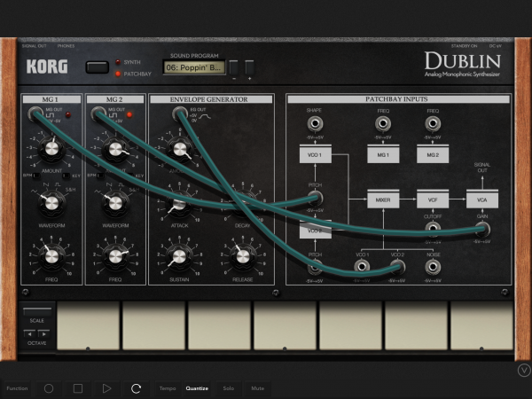532x399 pixels.
Task: Click the Scale button
Action: click(37, 311)
